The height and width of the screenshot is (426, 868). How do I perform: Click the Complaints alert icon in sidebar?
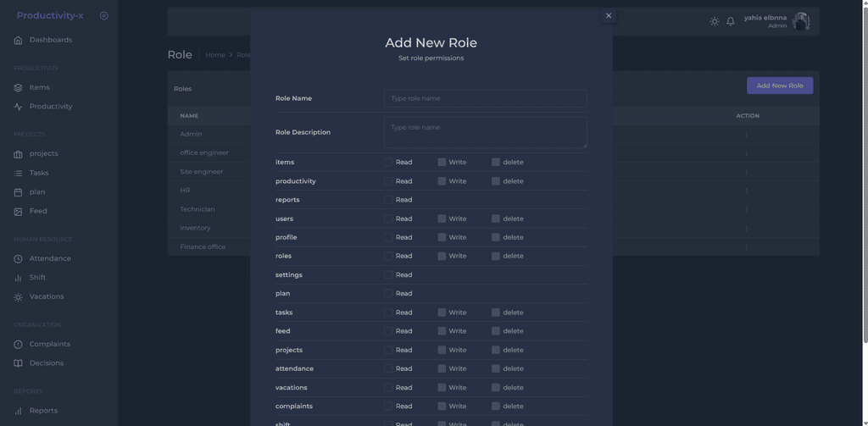coord(19,345)
